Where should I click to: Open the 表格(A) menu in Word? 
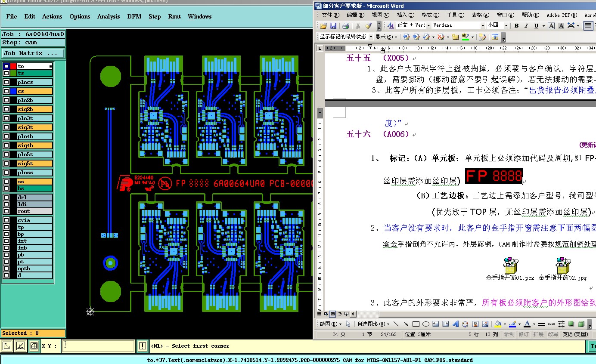480,15
